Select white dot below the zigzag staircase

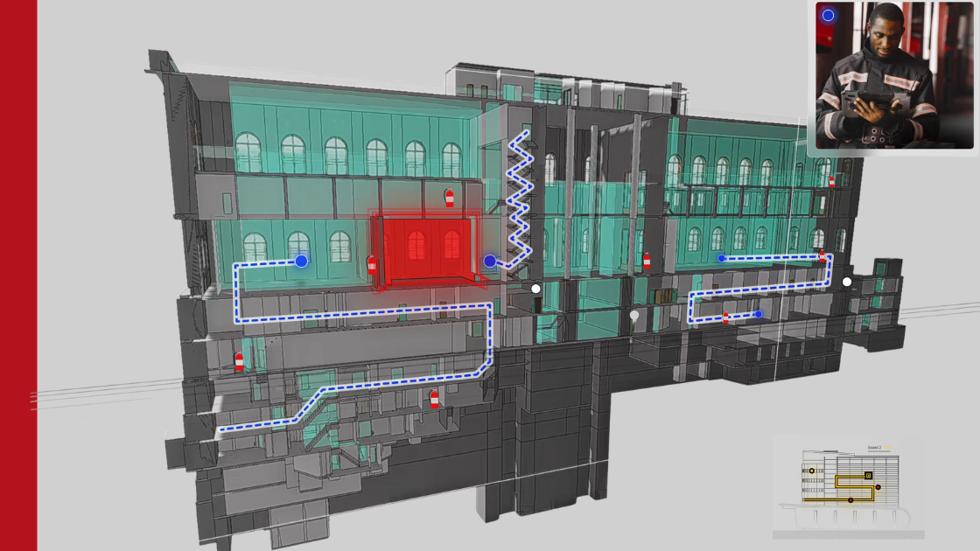coord(535,289)
